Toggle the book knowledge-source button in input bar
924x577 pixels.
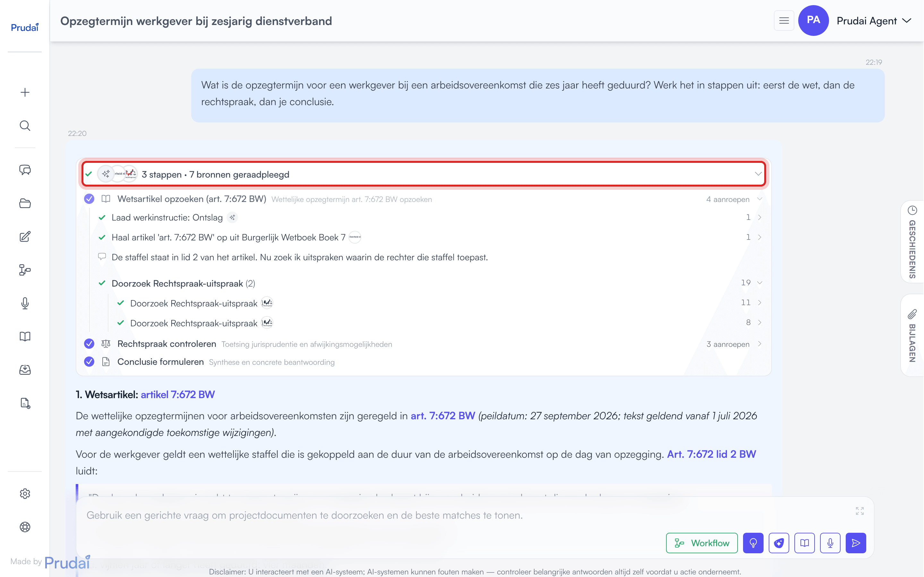pos(805,543)
